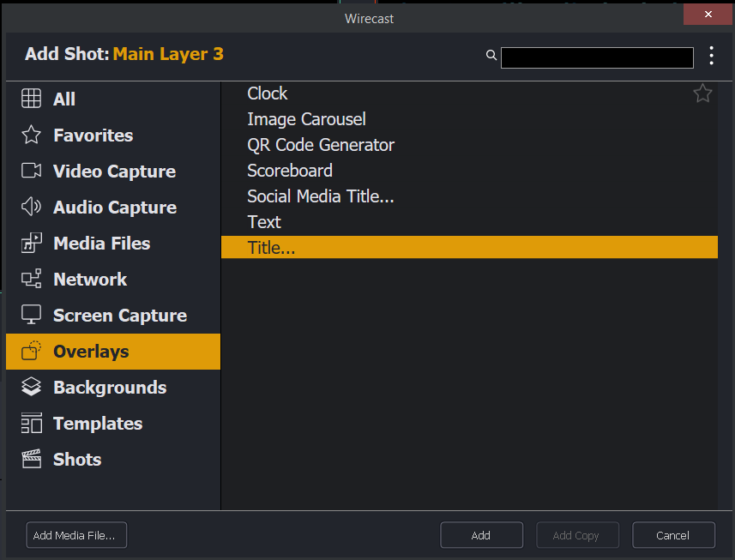Click the Backgrounds layers icon
Image resolution: width=735 pixels, height=560 pixels.
pyautogui.click(x=32, y=387)
